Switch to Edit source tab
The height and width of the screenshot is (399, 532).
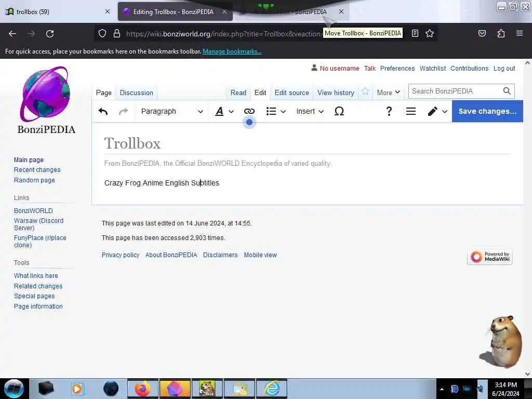[x=292, y=92]
